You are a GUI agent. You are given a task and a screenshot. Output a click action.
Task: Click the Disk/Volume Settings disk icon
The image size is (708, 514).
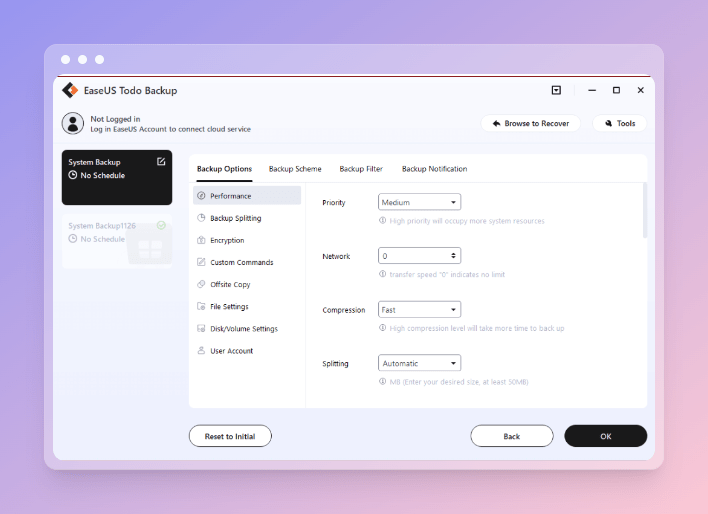click(x=201, y=328)
